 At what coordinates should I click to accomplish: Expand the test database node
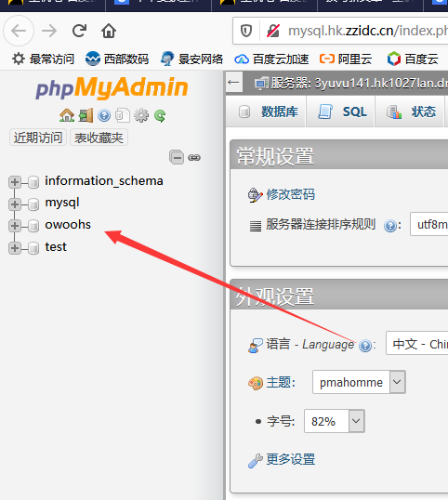[14, 248]
